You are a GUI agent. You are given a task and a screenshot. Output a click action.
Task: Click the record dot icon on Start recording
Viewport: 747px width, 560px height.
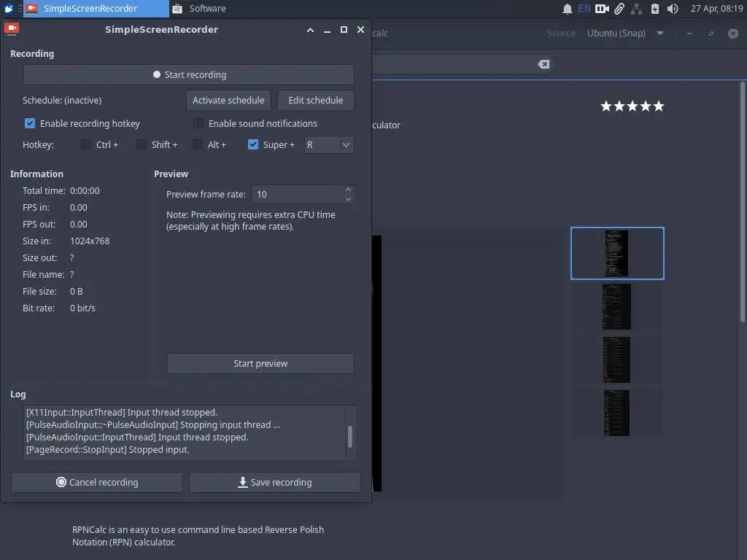[157, 75]
